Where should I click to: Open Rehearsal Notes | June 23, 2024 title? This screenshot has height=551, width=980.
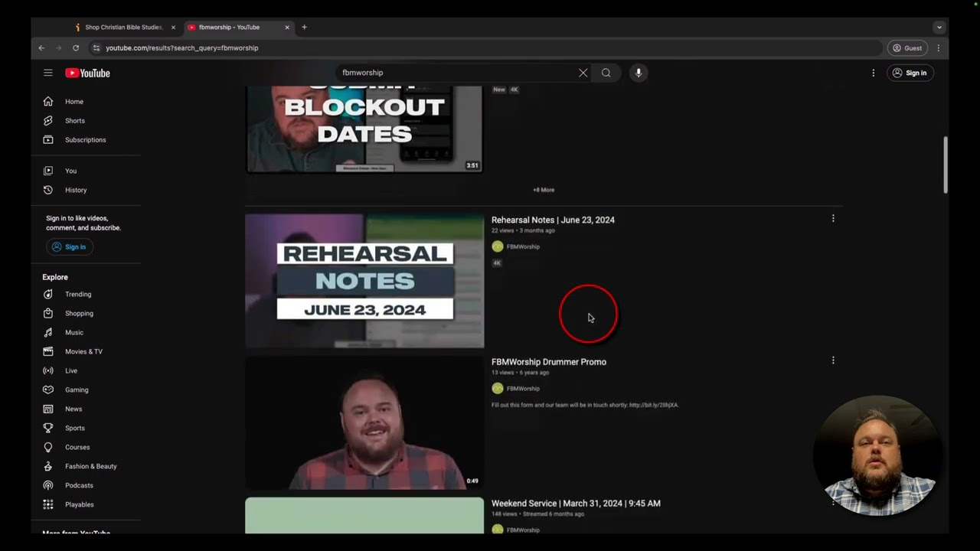553,220
